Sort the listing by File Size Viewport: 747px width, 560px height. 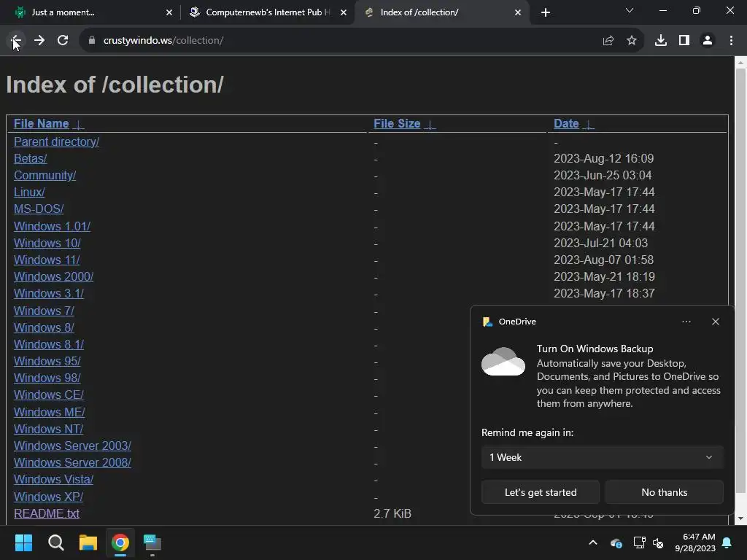tap(397, 124)
